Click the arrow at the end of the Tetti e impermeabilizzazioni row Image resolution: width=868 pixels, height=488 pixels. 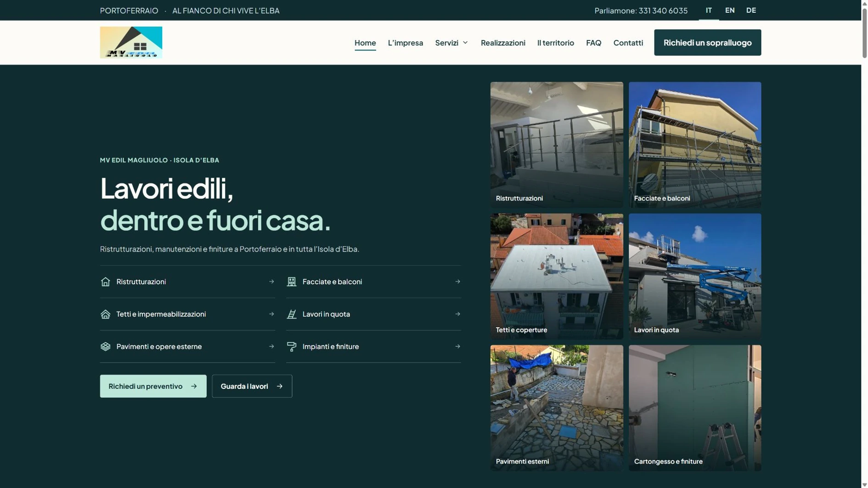click(x=271, y=314)
